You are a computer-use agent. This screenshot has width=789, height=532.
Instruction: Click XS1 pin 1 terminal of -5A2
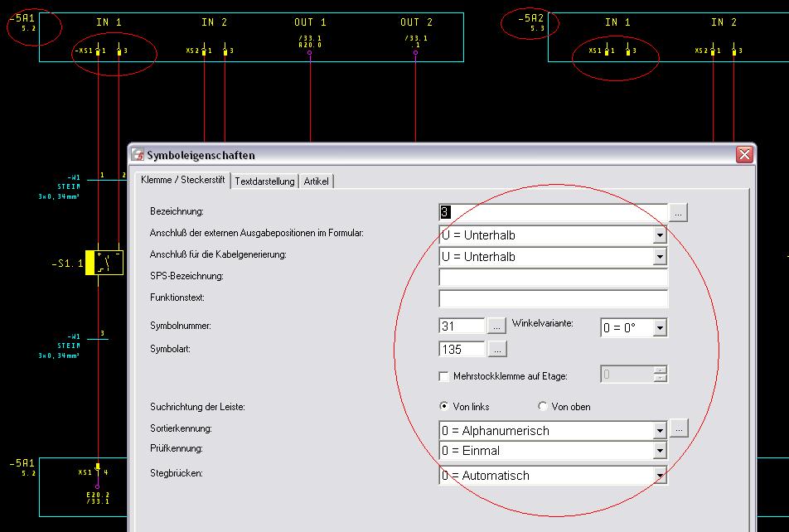click(x=607, y=51)
